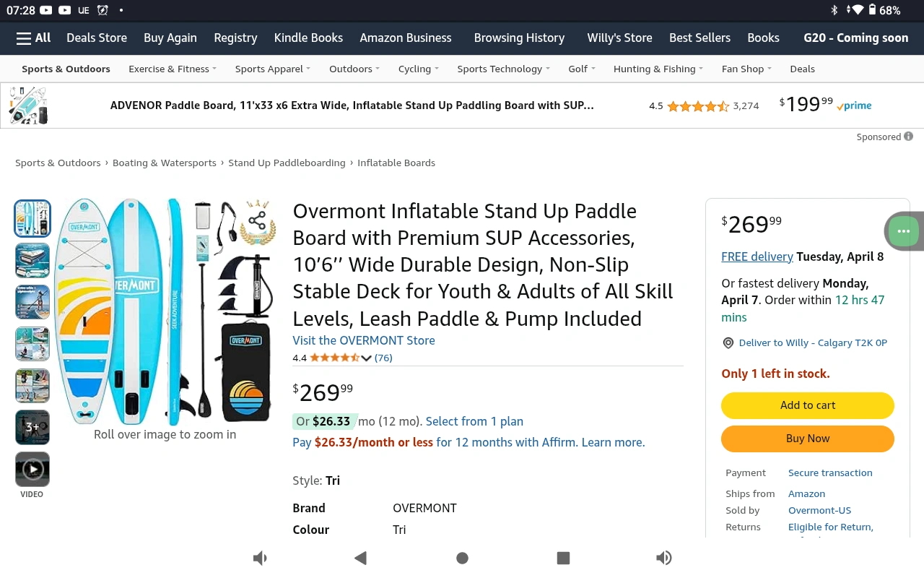Screen dimensions: 924x578
Task: Open the All hamburger menu
Action: coord(33,38)
